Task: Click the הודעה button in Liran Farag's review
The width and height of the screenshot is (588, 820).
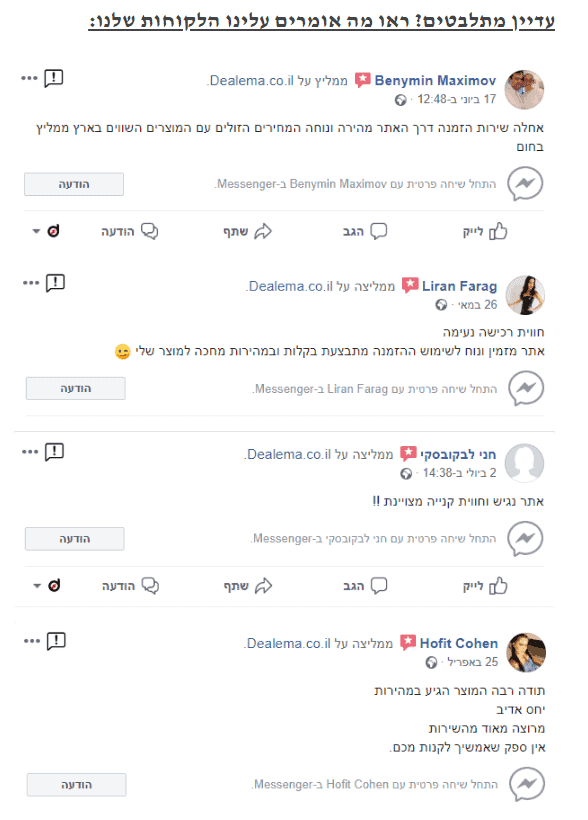Action: point(76,389)
